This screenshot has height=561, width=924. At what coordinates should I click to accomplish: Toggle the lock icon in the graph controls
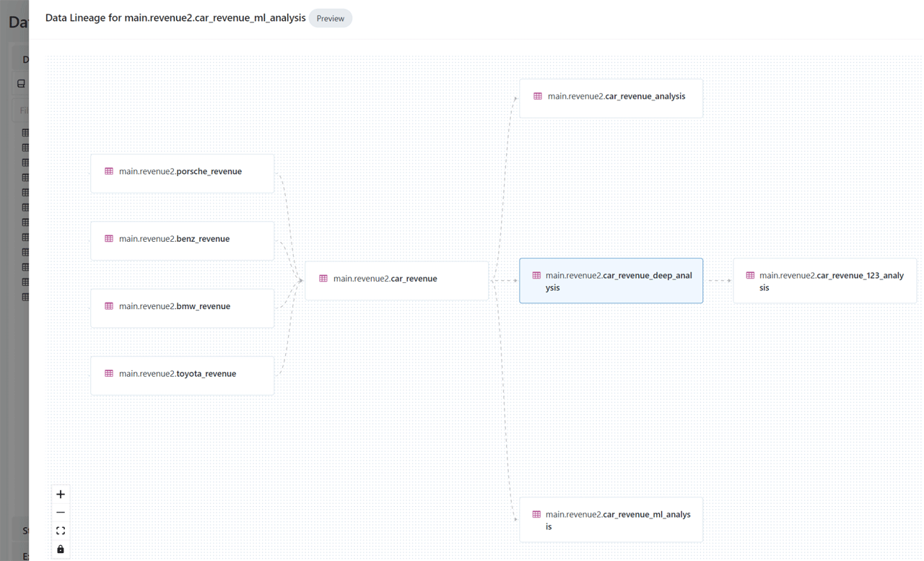pyautogui.click(x=60, y=549)
